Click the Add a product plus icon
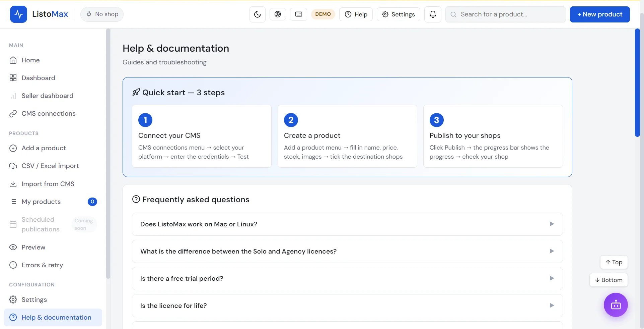 click(x=13, y=148)
